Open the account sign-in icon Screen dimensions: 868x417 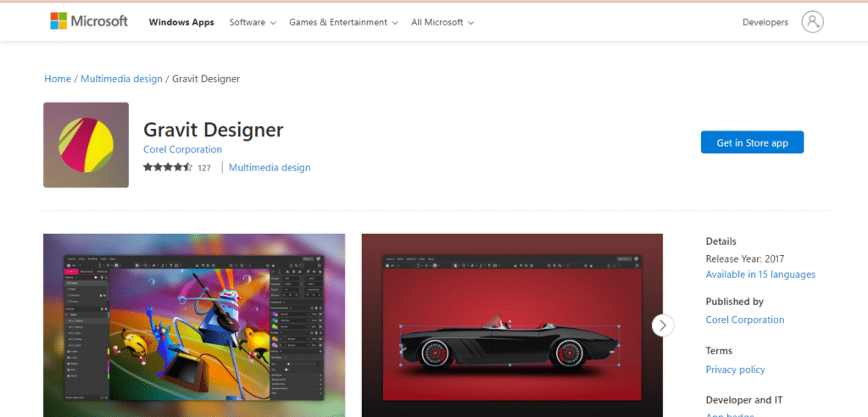tap(812, 22)
